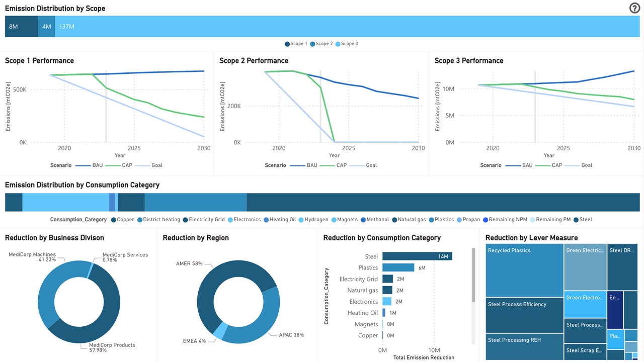Image resolution: width=644 pixels, height=362 pixels.
Task: Open the help question mark icon
Action: coord(634,8)
